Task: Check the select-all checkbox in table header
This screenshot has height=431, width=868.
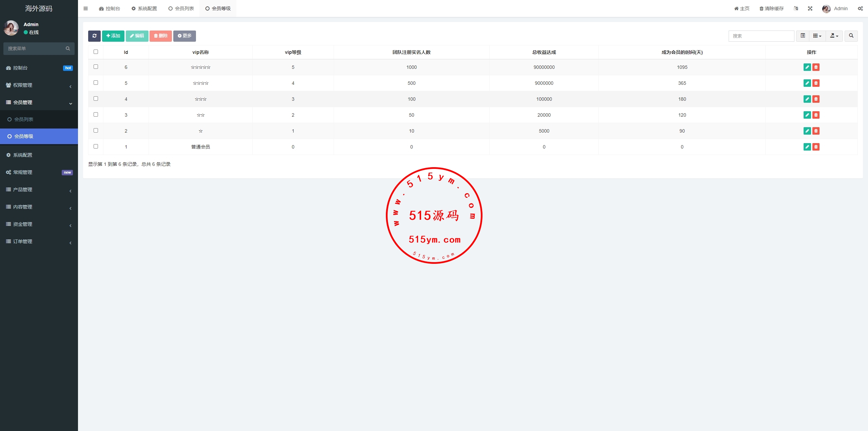Action: click(x=96, y=52)
